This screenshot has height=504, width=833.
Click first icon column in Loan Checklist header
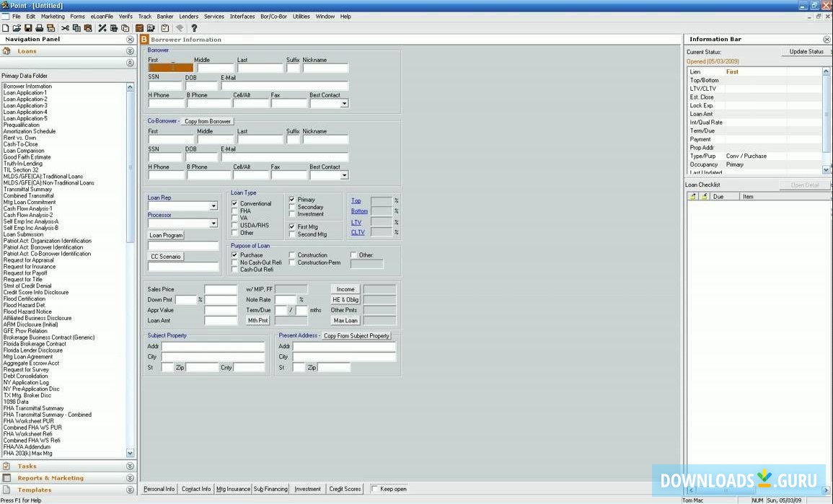(692, 197)
